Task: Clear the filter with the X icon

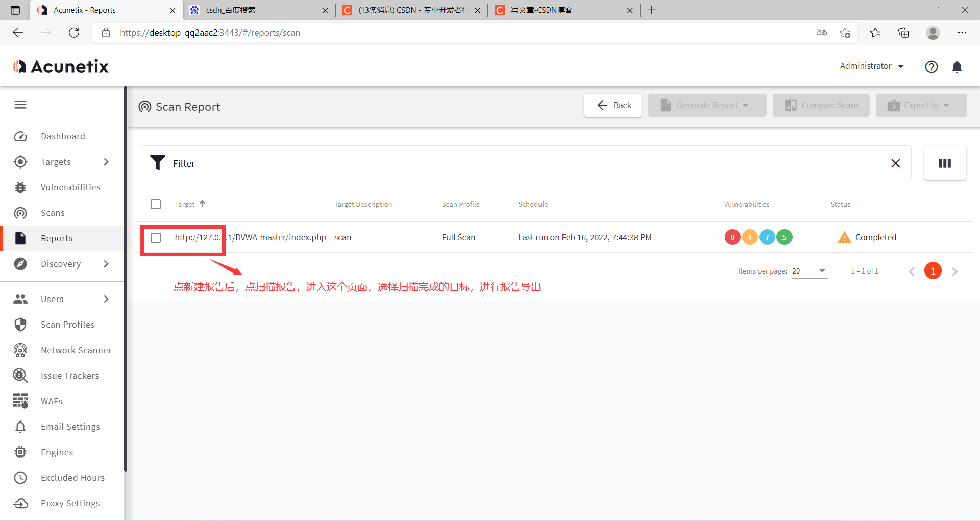Action: tap(895, 163)
